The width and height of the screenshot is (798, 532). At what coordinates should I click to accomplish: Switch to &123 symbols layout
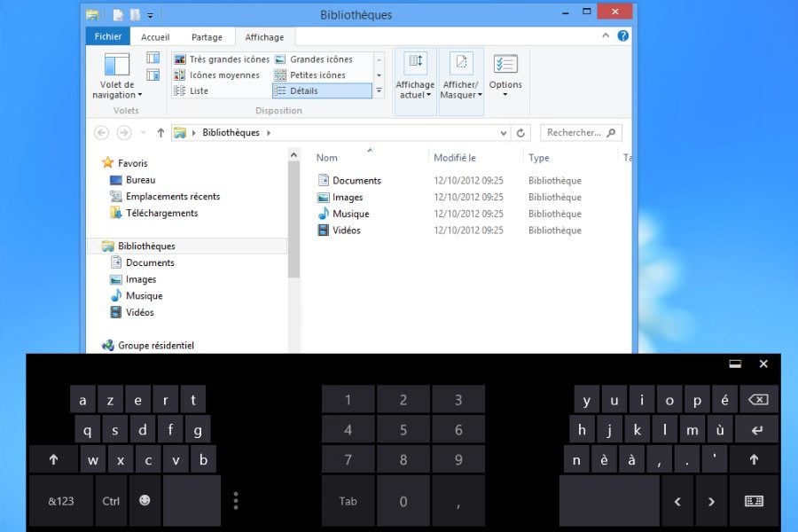click(x=61, y=501)
